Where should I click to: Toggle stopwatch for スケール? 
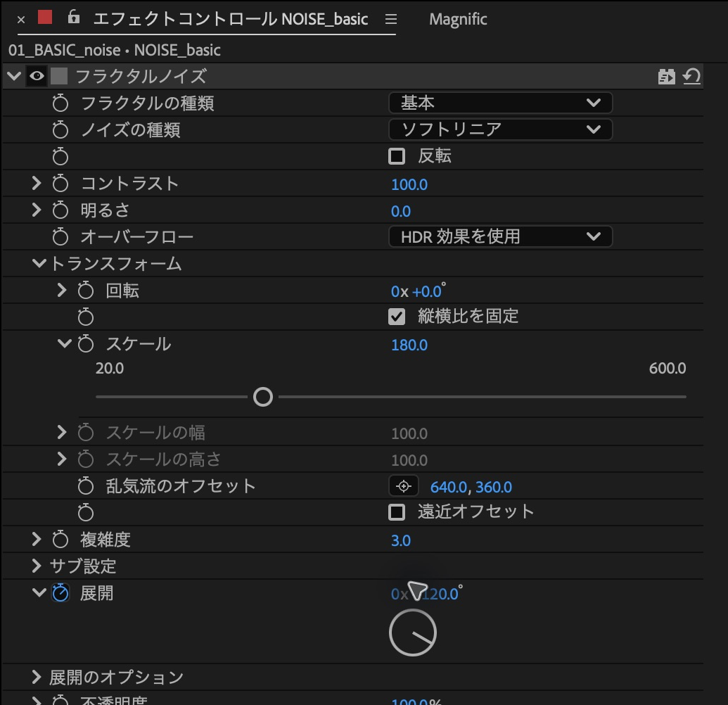tap(85, 343)
